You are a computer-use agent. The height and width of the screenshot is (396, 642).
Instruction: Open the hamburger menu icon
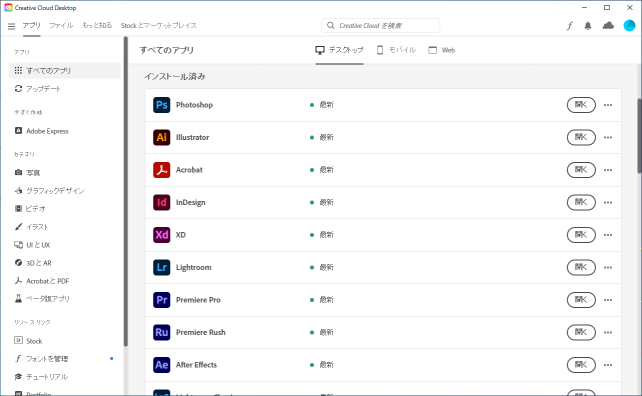click(x=11, y=26)
